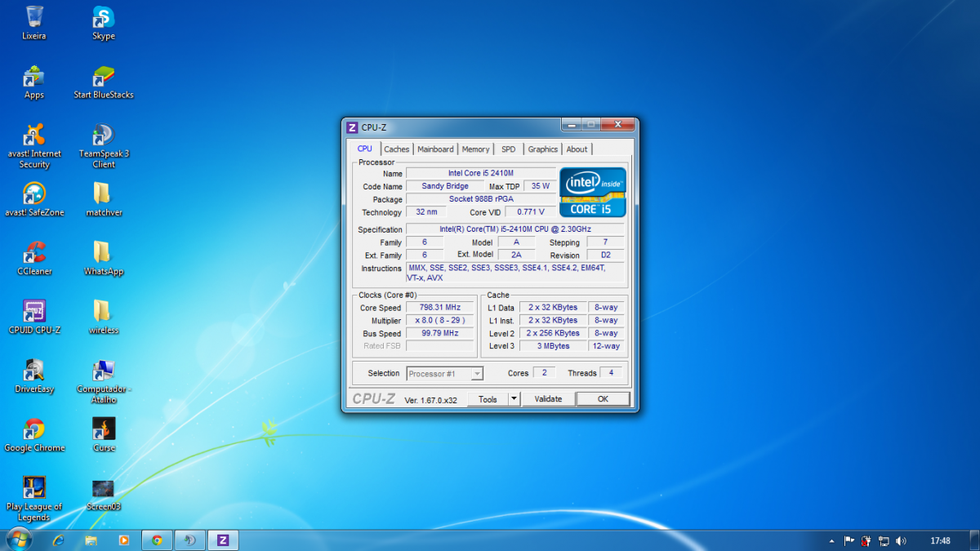This screenshot has height=551, width=980.
Task: Select the CPU tab in CPU-Z
Action: coord(364,149)
